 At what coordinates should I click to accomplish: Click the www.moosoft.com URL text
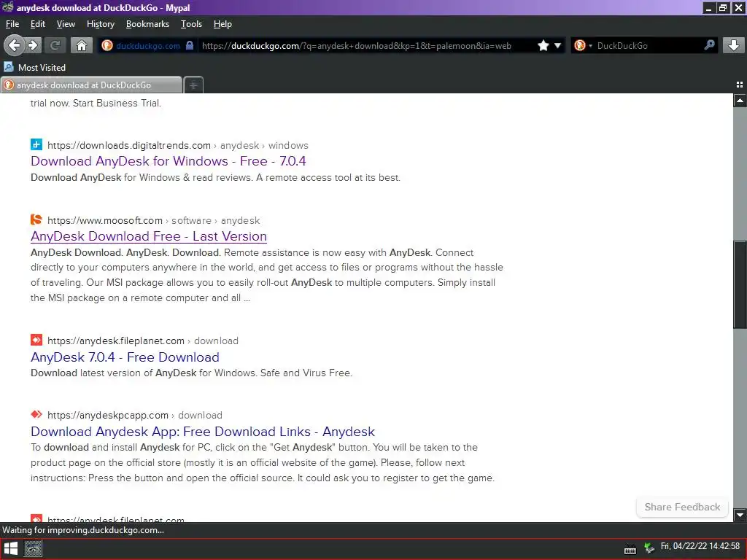tap(105, 220)
